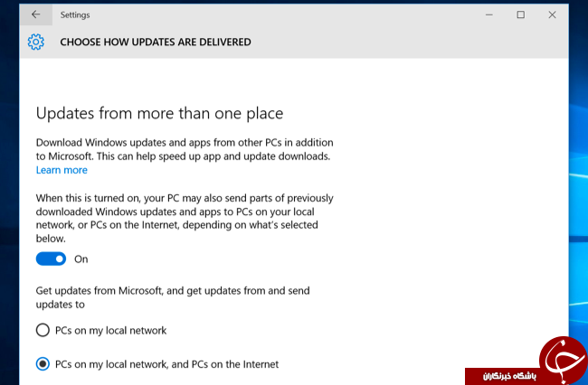The image size is (588, 385).
Task: Turn off the updates delivery On toggle
Action: 51,258
